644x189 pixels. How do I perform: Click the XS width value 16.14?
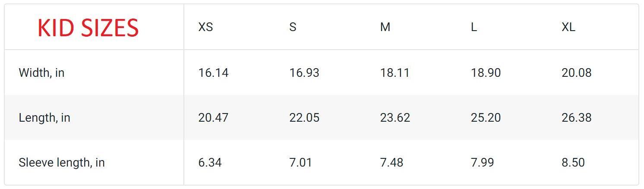pos(213,72)
